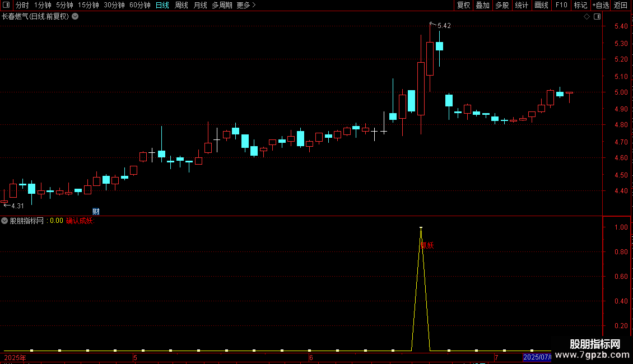Switch to 周线 weekly chart
633x364 pixels.
[x=181, y=5]
